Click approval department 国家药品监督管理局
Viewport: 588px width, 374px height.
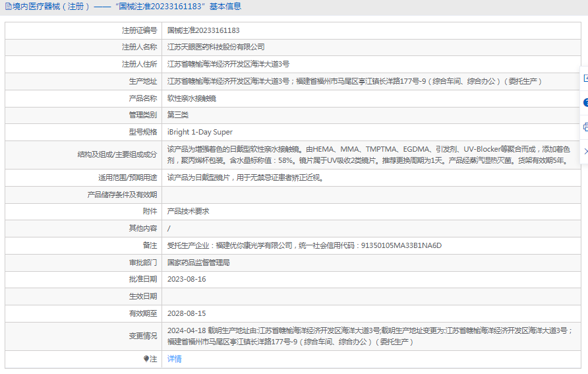[x=198, y=263]
